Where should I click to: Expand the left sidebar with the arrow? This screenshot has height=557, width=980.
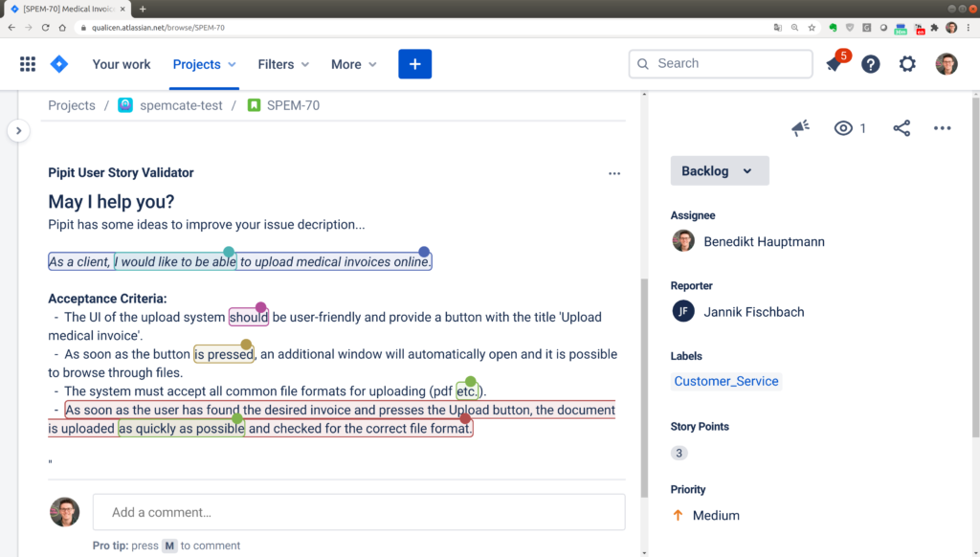[x=18, y=131]
